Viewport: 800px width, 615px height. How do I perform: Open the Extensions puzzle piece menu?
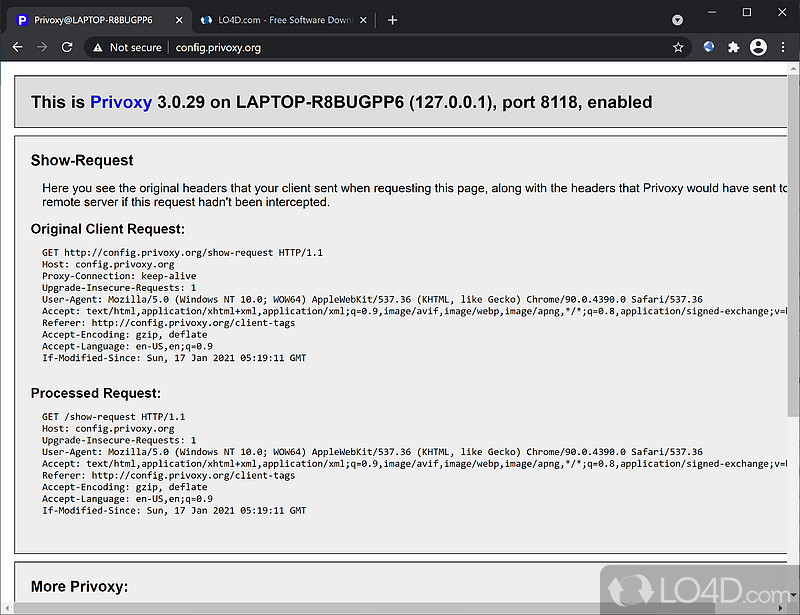click(x=734, y=47)
